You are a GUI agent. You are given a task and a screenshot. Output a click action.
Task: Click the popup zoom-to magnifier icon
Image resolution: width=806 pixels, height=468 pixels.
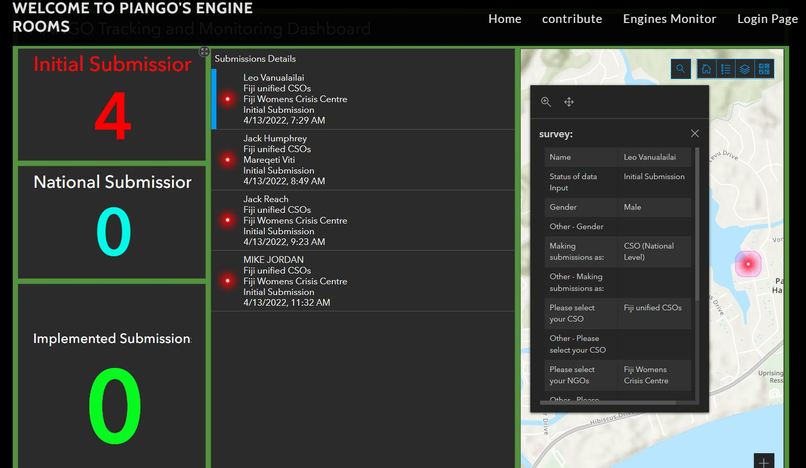click(x=546, y=102)
